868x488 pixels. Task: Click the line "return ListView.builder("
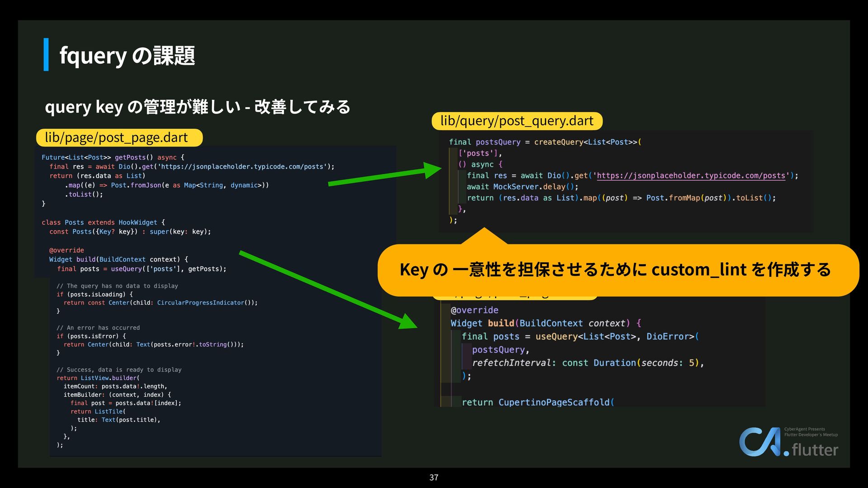point(98,378)
